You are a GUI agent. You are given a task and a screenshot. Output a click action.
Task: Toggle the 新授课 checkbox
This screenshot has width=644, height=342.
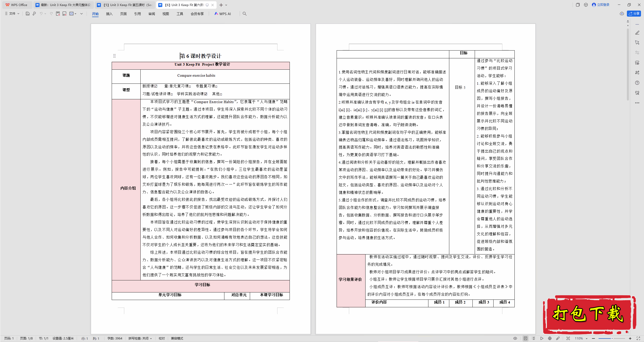156,86
